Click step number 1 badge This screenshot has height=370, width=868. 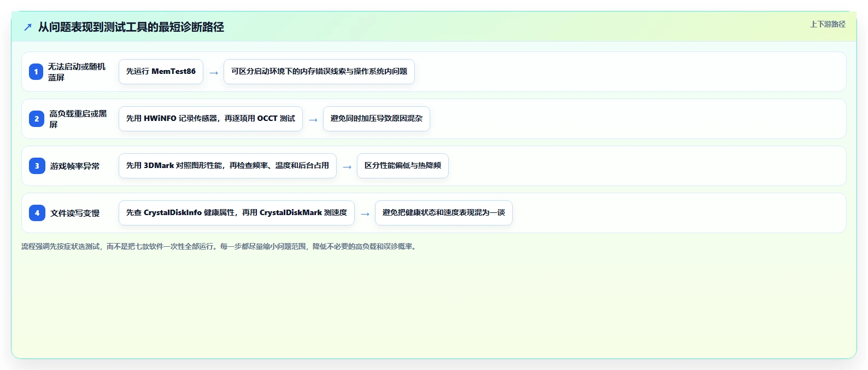(x=36, y=72)
